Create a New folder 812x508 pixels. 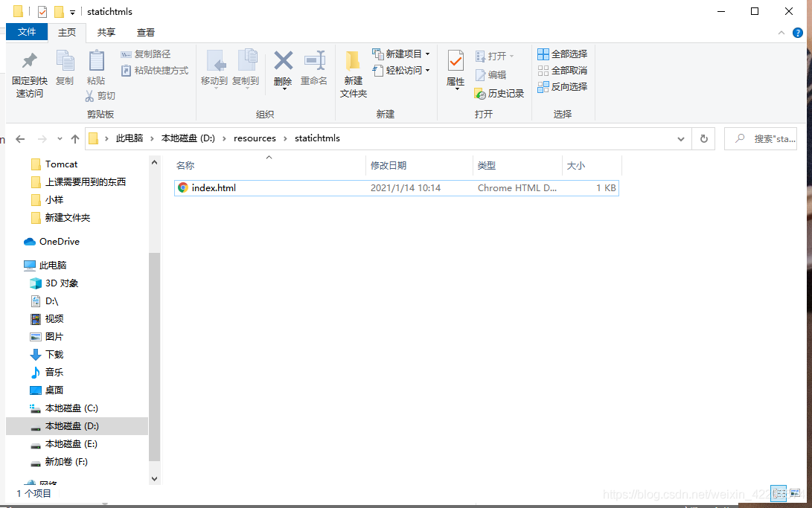click(x=354, y=74)
